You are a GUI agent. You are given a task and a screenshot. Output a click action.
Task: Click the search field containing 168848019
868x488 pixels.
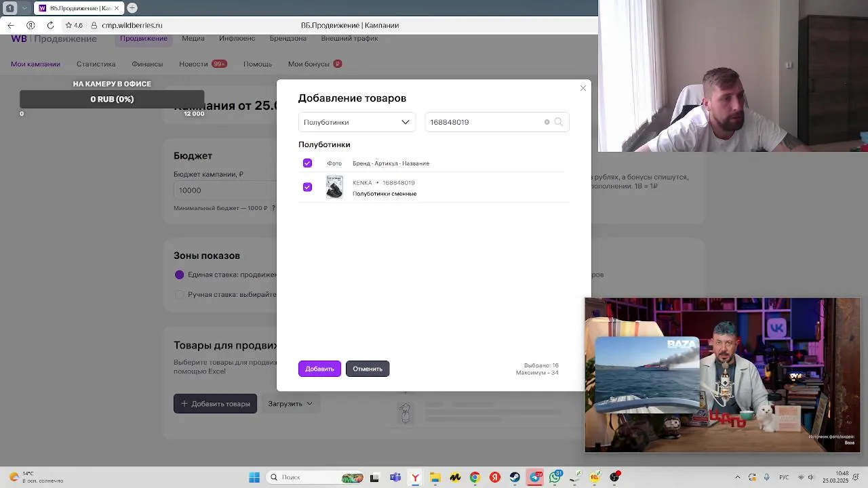pos(496,122)
